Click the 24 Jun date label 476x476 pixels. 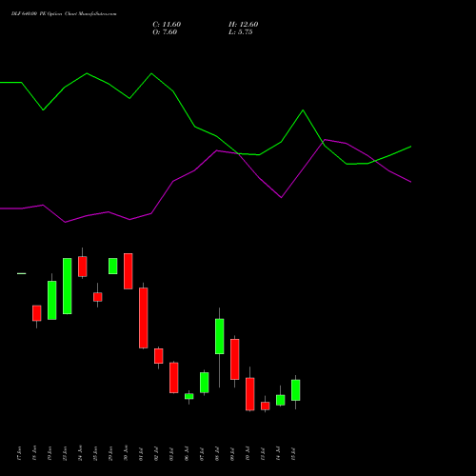tap(80, 453)
